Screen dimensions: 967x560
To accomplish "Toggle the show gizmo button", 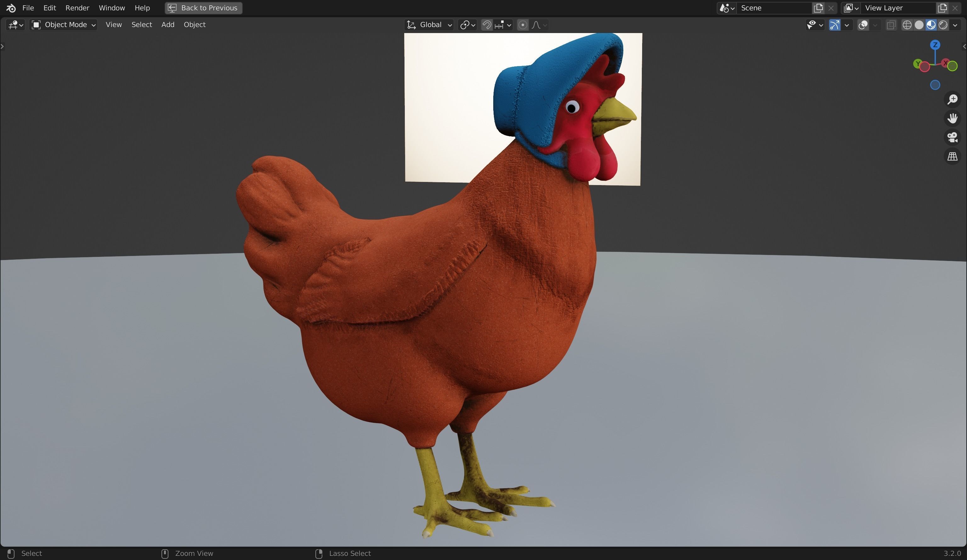I will 834,25.
